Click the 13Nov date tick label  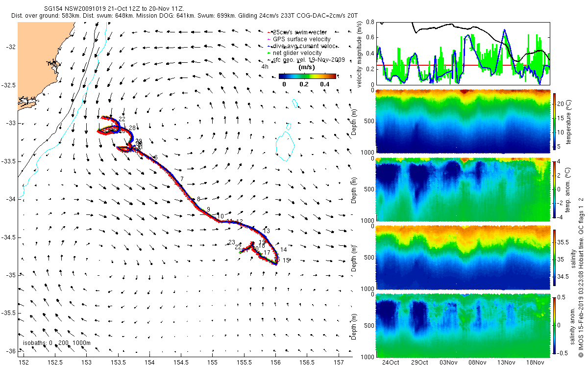pyautogui.click(x=506, y=362)
